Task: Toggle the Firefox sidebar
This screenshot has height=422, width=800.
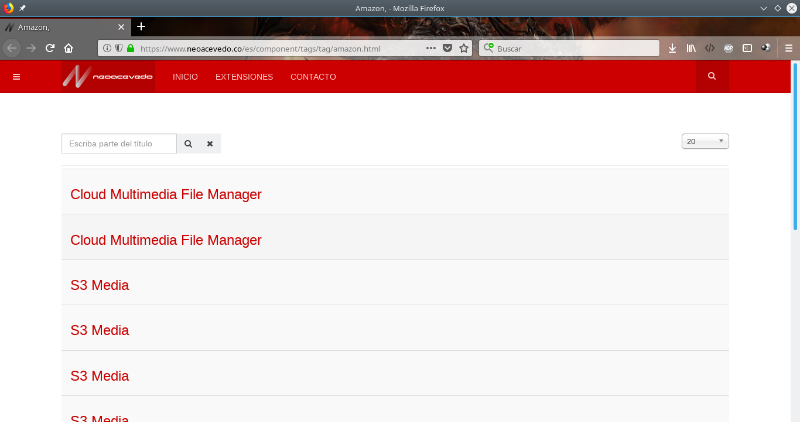Action: pyautogui.click(x=747, y=48)
